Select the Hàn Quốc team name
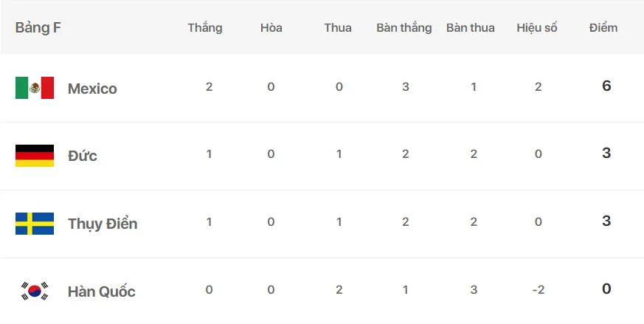 [102, 292]
